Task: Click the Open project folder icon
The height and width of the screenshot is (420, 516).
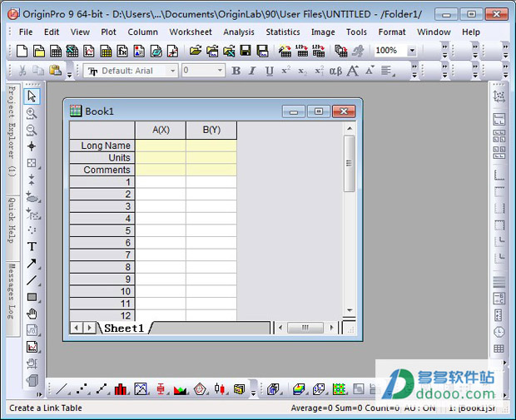Action: [195, 51]
